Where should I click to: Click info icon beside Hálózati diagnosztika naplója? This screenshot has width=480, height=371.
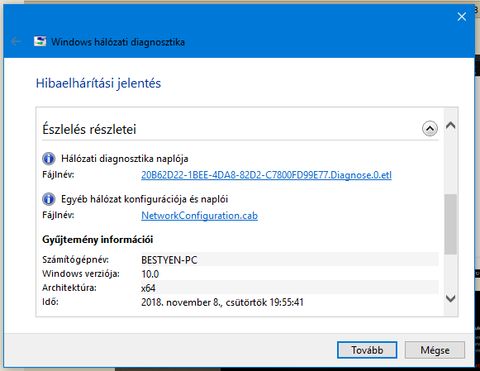point(49,158)
